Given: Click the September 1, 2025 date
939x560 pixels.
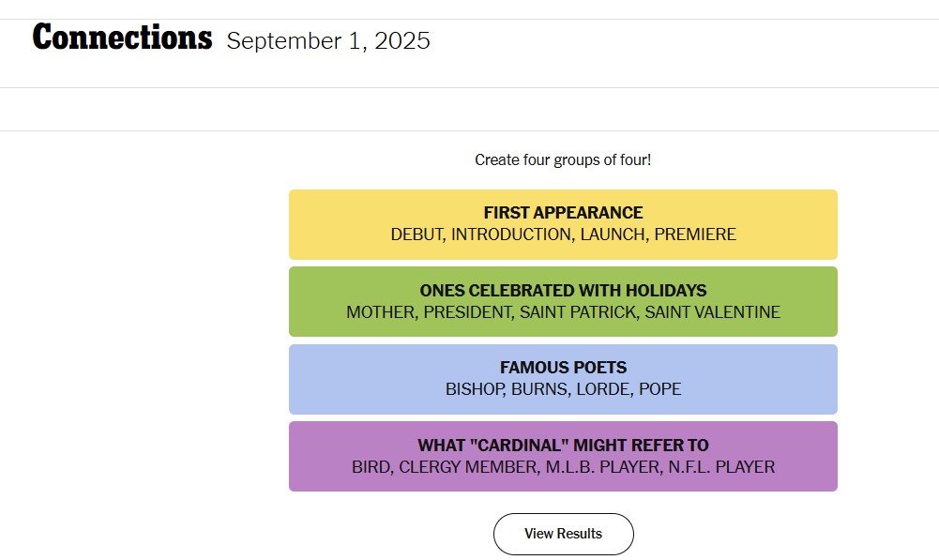Looking at the screenshot, I should (328, 41).
